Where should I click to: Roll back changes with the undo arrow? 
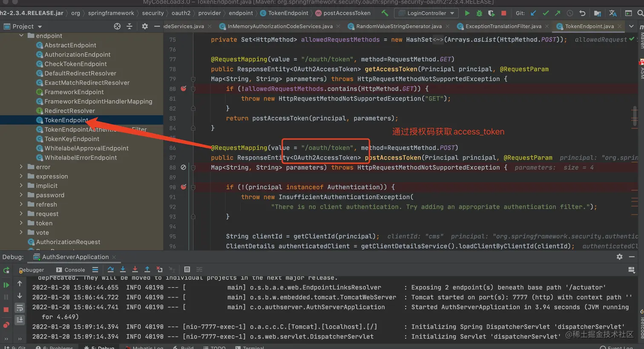point(582,13)
